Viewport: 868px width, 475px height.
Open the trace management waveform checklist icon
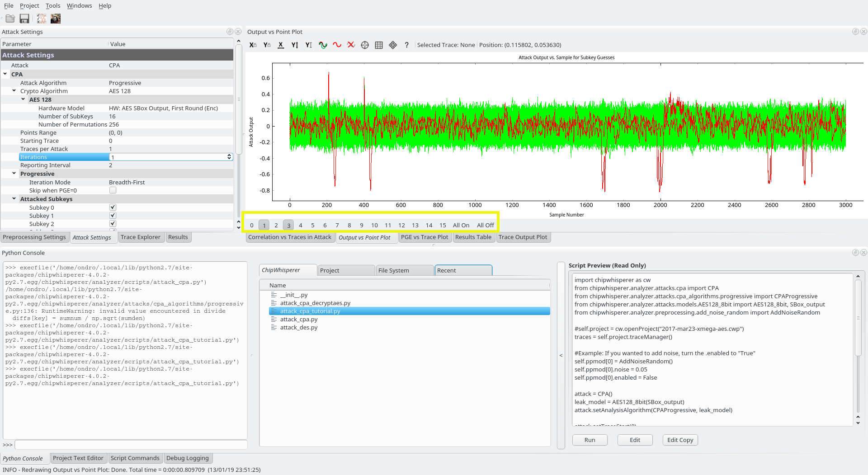[x=42, y=19]
